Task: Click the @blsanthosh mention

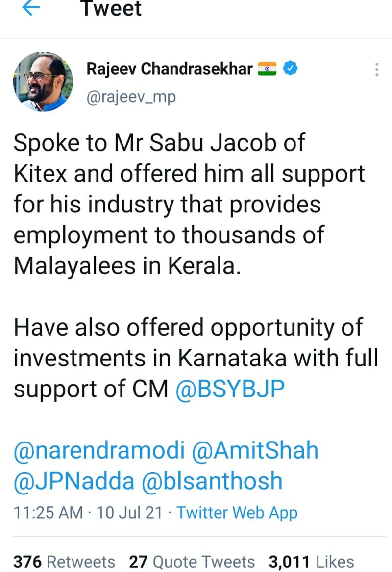Action: click(x=212, y=481)
